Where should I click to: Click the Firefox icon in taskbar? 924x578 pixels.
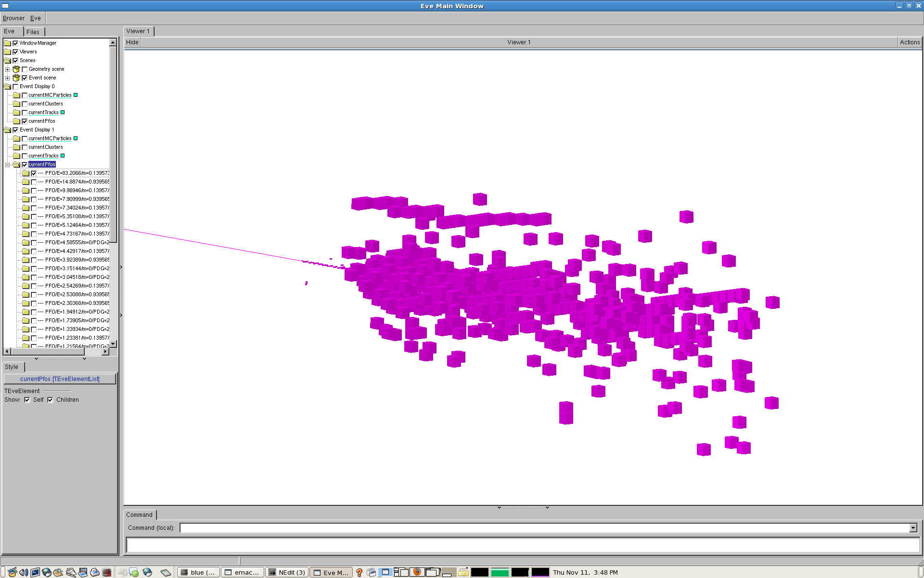click(x=417, y=572)
